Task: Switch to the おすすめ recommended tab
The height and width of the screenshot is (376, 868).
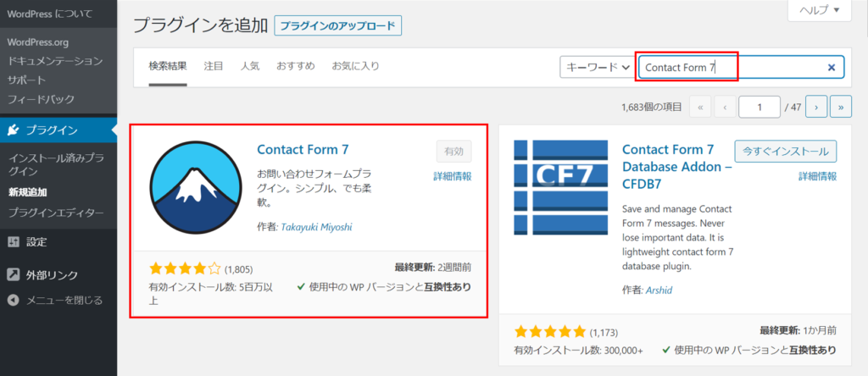Action: pyautogui.click(x=296, y=66)
